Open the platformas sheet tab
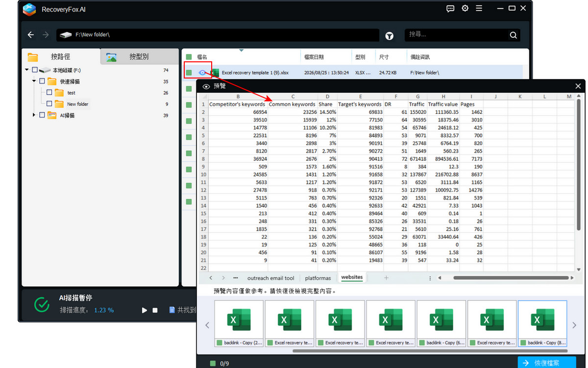 point(318,278)
